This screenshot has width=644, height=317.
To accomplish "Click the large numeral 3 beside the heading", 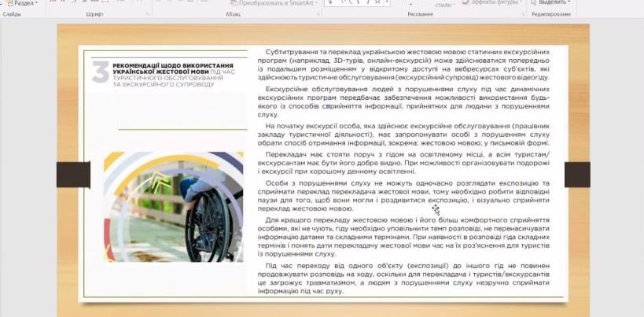I will [x=101, y=72].
